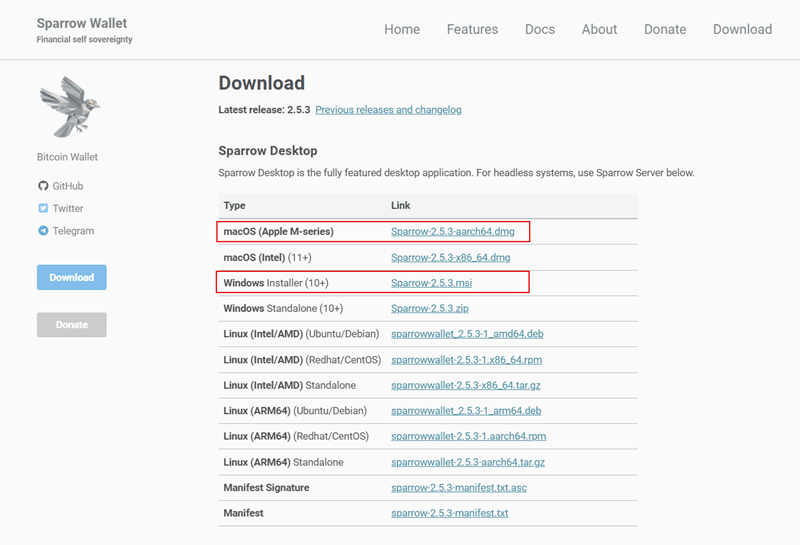Screen dimensions: 800x545
Task: Click the 'Manifest' type cell
Action: coord(243,513)
